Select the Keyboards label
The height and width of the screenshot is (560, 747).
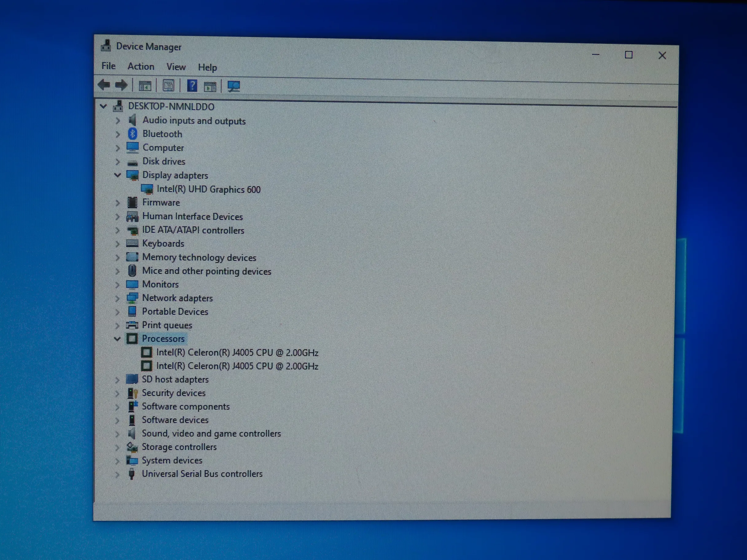pos(163,243)
